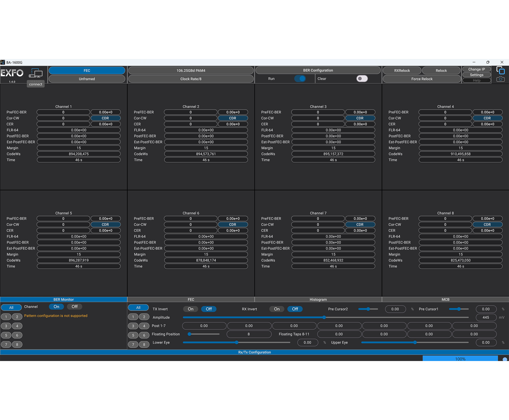Viewport: 509px width, 420px height.
Task: Click the CDR button for Channel 1
Action: [x=106, y=118]
